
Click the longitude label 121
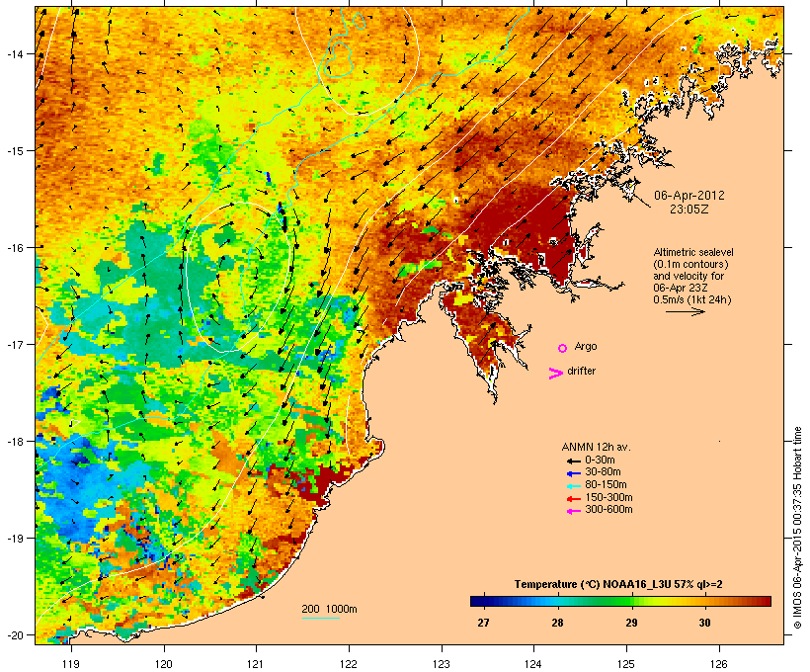[256, 664]
